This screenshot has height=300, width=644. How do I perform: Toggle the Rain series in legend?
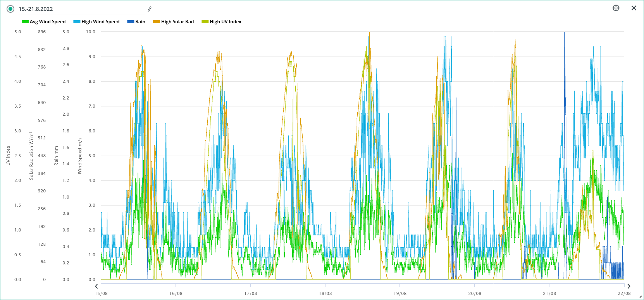click(136, 22)
